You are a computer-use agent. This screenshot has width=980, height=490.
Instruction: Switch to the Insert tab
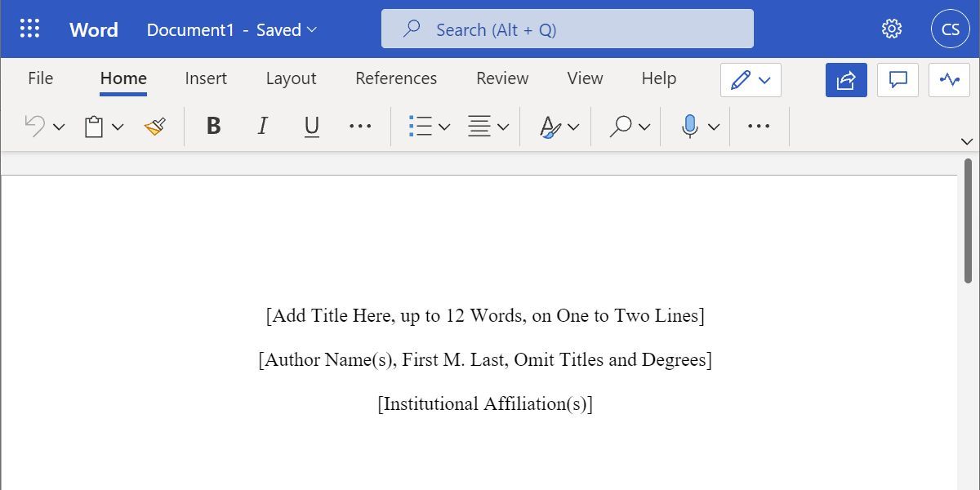click(206, 78)
